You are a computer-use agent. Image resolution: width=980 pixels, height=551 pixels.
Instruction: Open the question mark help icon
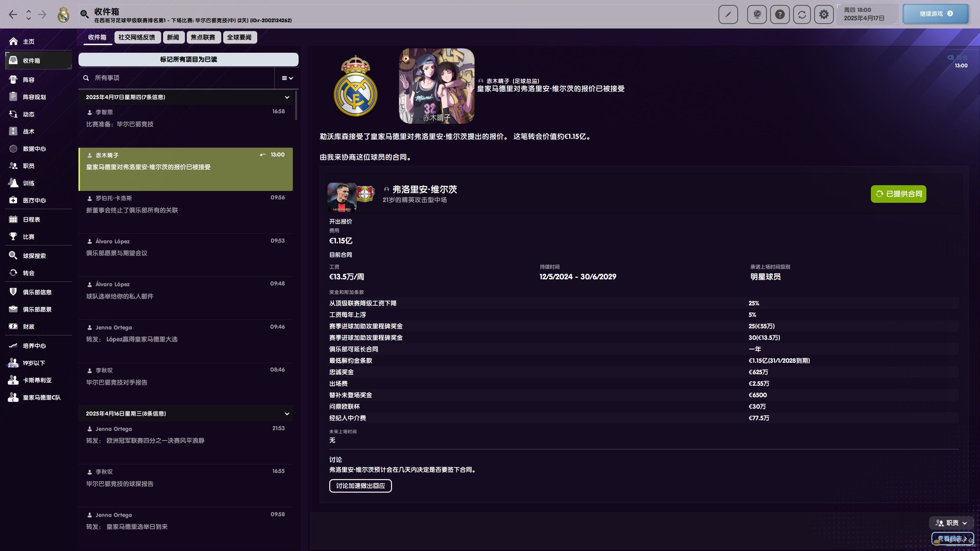(x=780, y=15)
